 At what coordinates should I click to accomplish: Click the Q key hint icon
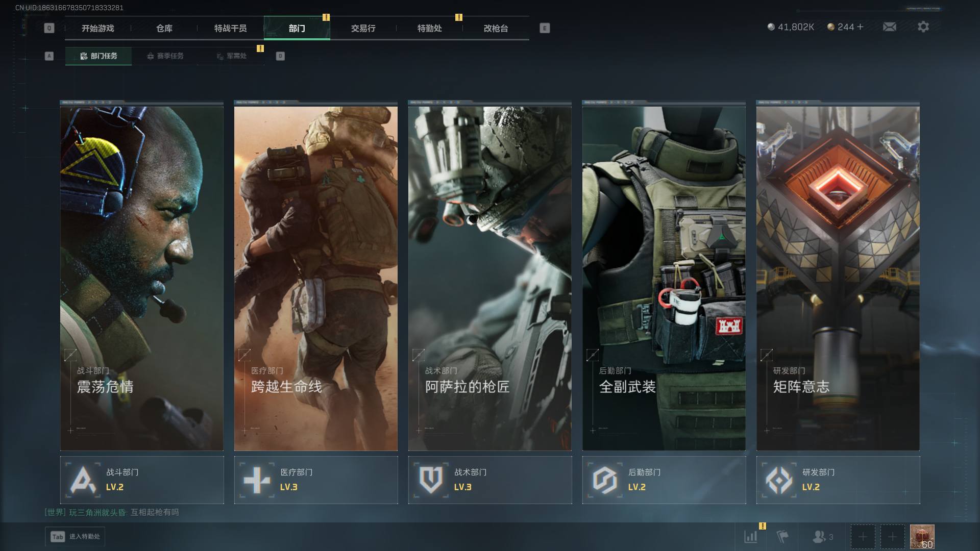coord(49,28)
